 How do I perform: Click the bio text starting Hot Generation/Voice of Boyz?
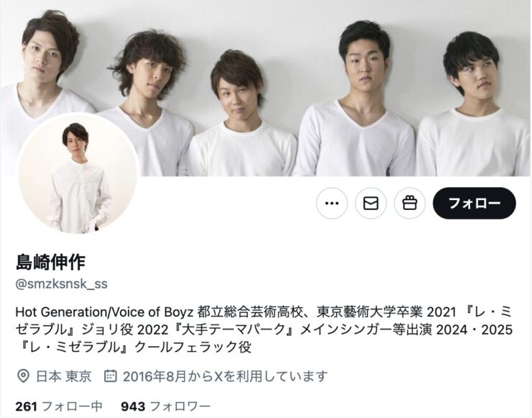click(x=264, y=330)
